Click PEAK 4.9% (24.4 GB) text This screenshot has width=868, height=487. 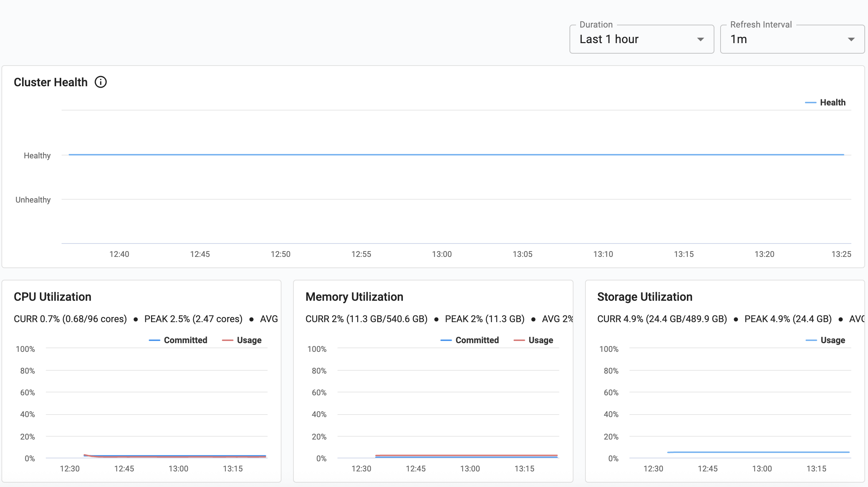click(788, 319)
